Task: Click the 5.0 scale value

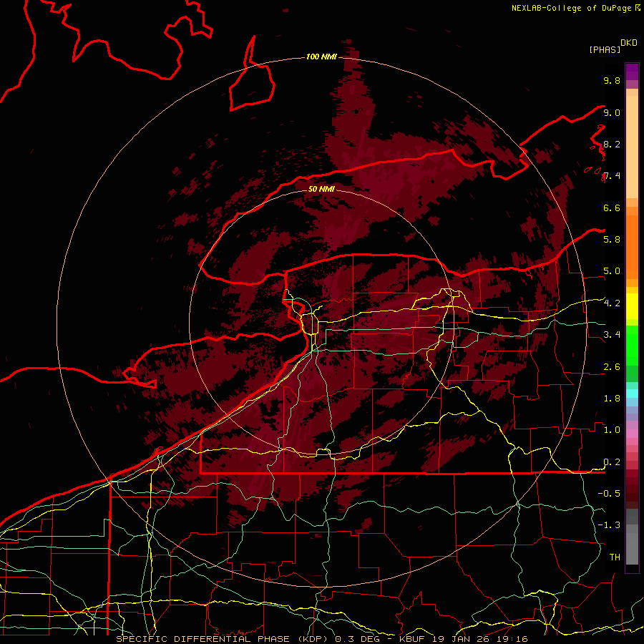Action: (612, 271)
